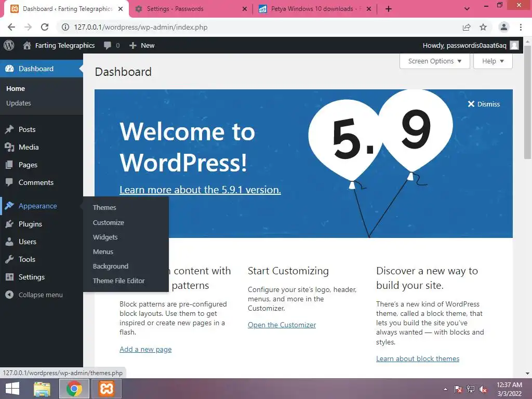Viewport: 532px width, 399px height.
Task: Select Menus in Appearance submenu
Action: click(x=103, y=252)
